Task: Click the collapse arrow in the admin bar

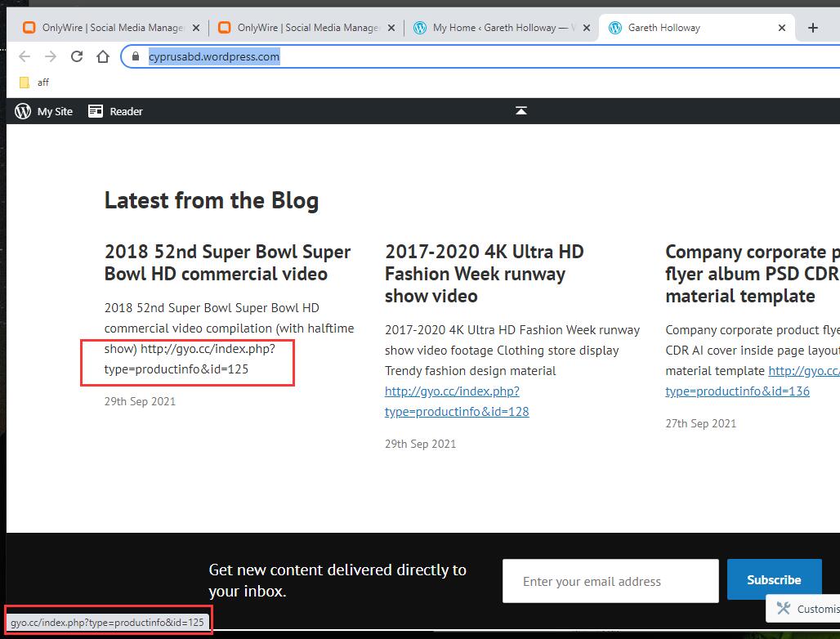Action: pyautogui.click(x=521, y=111)
